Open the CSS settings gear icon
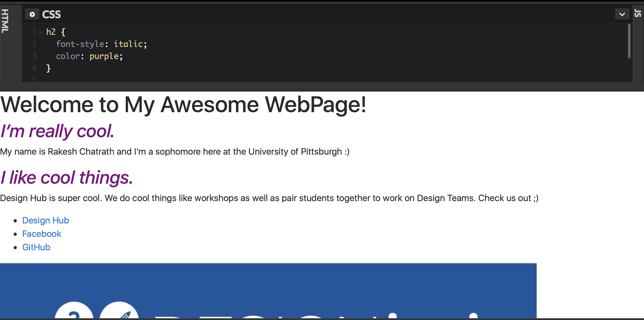 tap(32, 15)
